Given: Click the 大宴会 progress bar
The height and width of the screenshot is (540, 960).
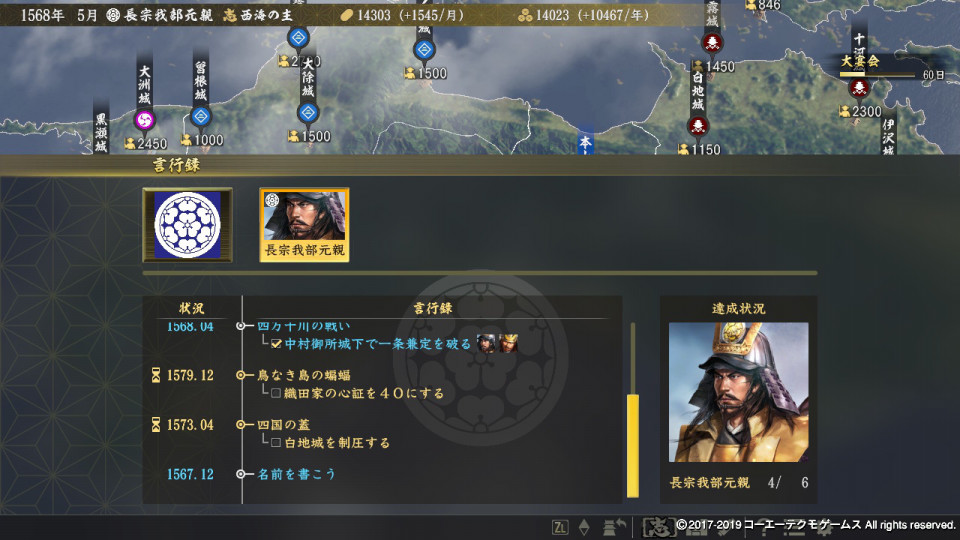Looking at the screenshot, I should [878, 75].
